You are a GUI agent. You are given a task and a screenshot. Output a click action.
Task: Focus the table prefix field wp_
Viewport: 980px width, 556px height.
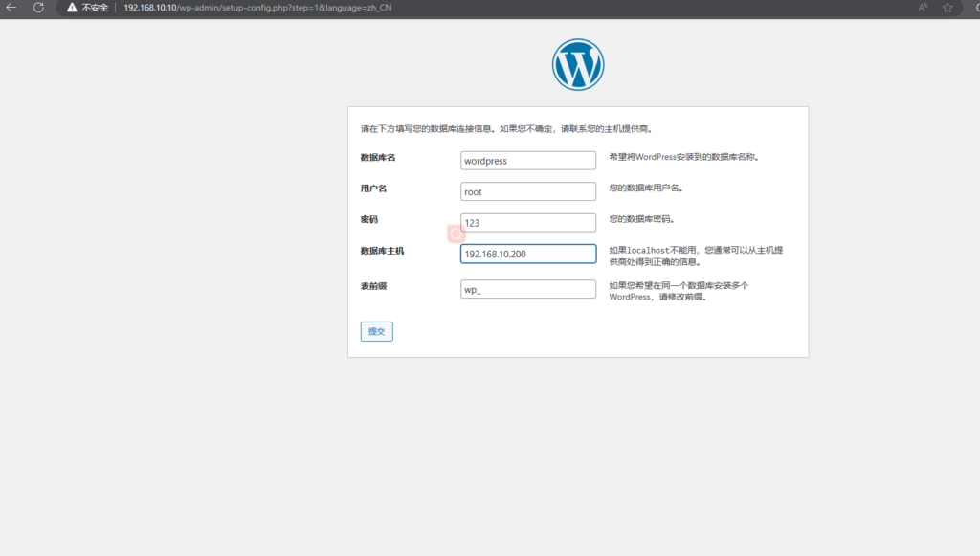pyautogui.click(x=528, y=289)
